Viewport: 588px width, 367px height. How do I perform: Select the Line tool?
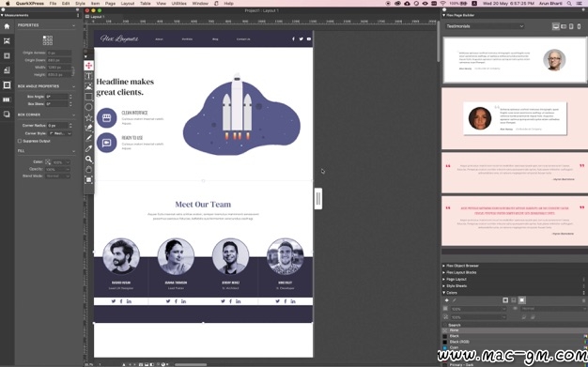(88, 138)
